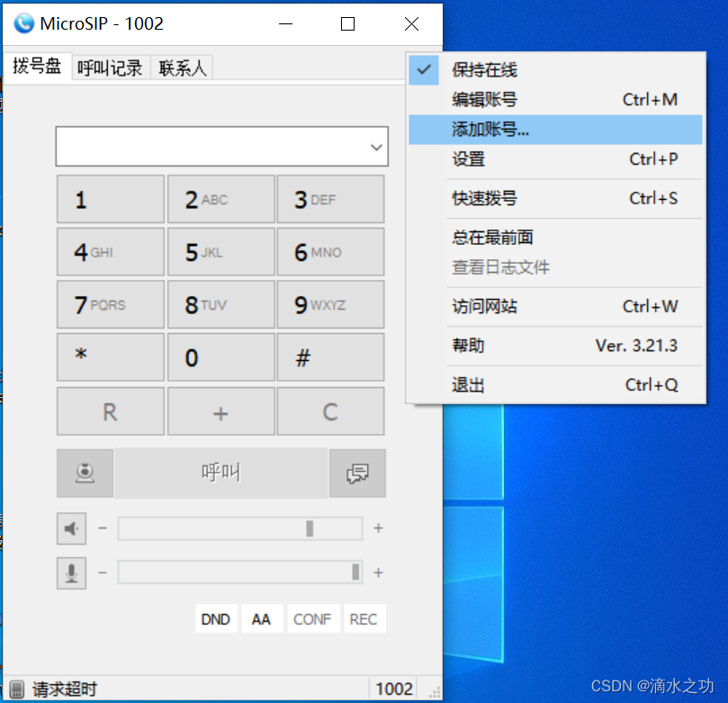Image resolution: width=728 pixels, height=703 pixels.
Task: Click the plus sign beside the microphone slider
Action: click(x=378, y=573)
